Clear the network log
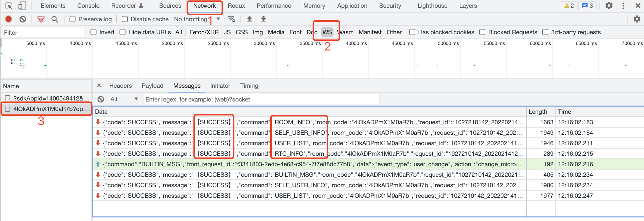This screenshot has height=221, width=644. [x=23, y=19]
